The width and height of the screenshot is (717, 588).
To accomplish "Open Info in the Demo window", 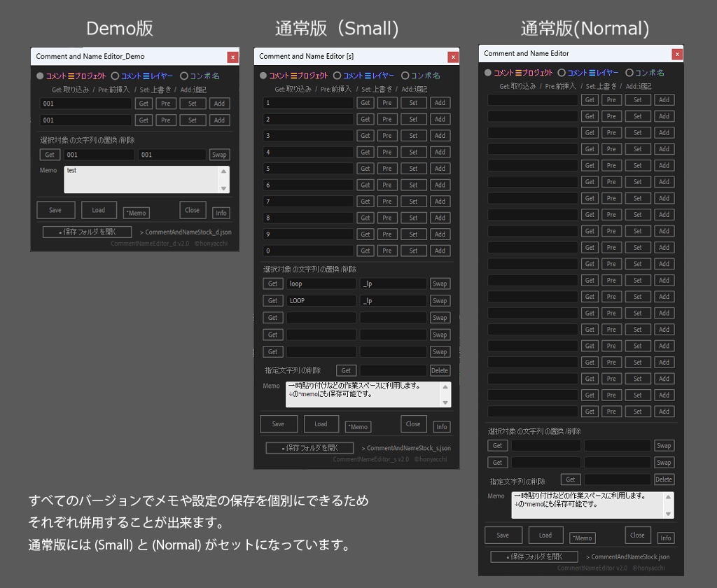I will click(x=221, y=213).
